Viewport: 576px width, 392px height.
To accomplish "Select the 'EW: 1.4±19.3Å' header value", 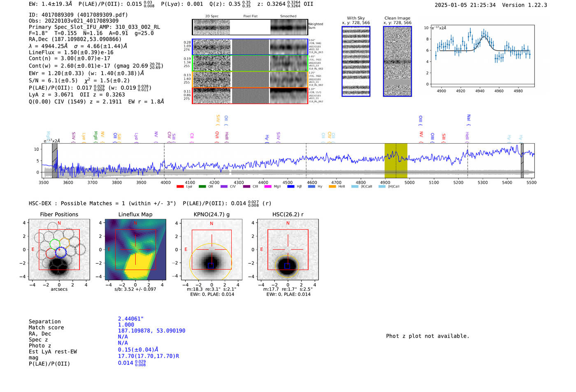I will point(51,4).
